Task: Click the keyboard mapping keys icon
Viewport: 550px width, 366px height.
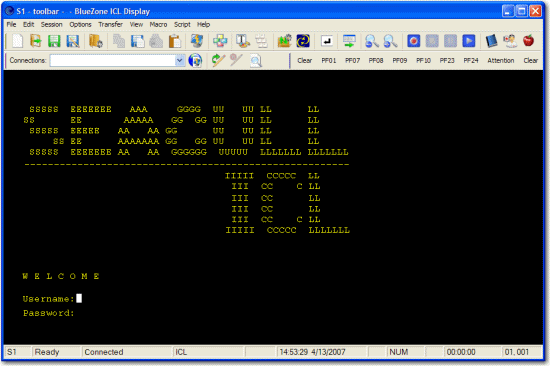Action: [261, 41]
